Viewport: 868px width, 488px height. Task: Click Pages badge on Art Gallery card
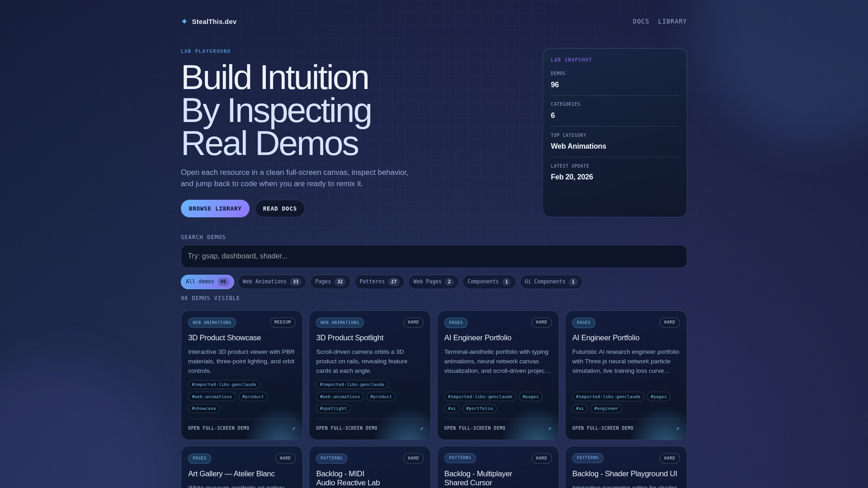(199, 458)
